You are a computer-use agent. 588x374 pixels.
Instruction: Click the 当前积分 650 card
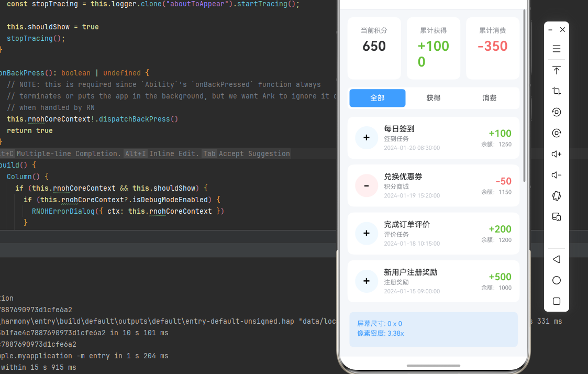click(x=374, y=48)
